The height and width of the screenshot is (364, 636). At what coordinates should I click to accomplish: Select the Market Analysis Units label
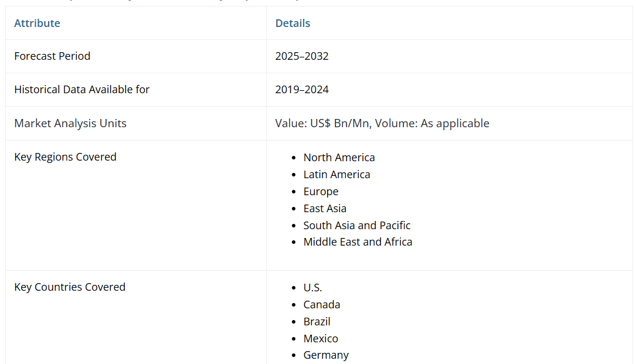tap(70, 123)
